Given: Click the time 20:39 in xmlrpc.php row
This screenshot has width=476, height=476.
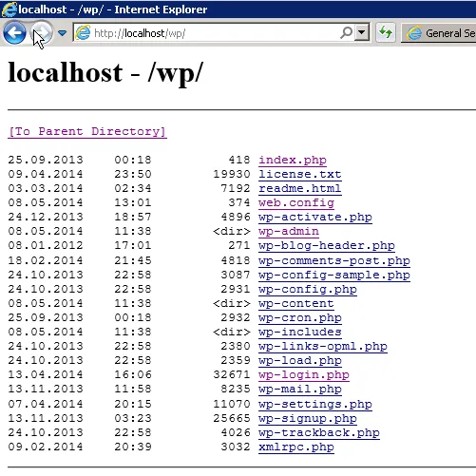Looking at the screenshot, I should point(133,447).
